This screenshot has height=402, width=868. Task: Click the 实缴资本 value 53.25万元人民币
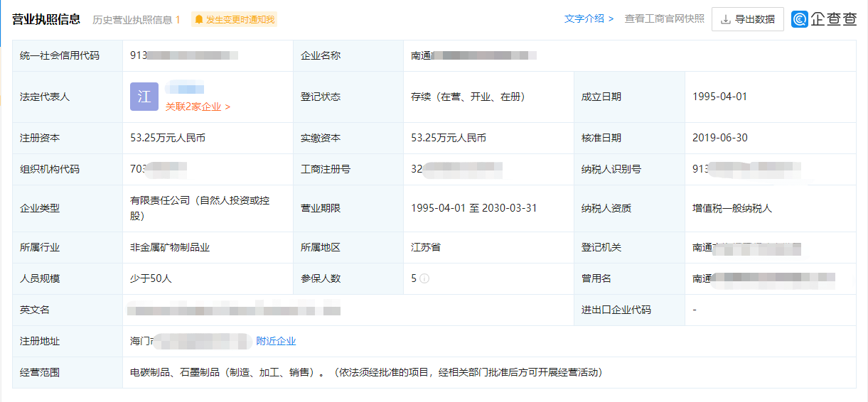(x=449, y=138)
